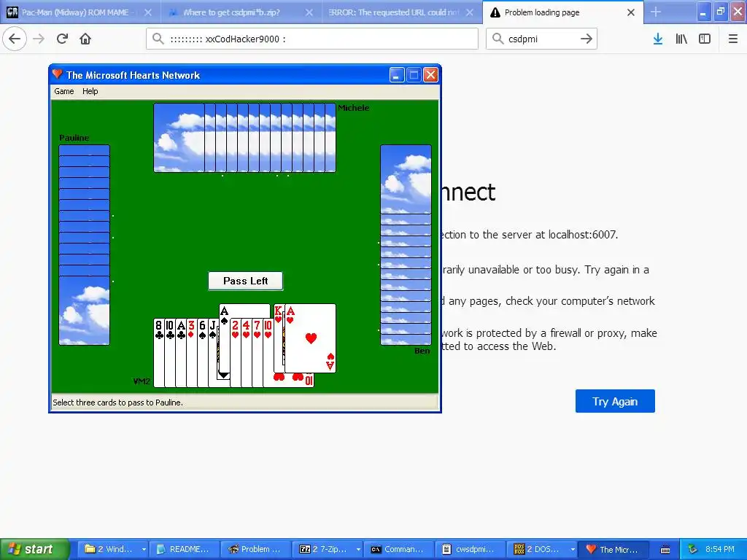Click the search magnifier in the csdpmi box
747x560 pixels.
(498, 39)
